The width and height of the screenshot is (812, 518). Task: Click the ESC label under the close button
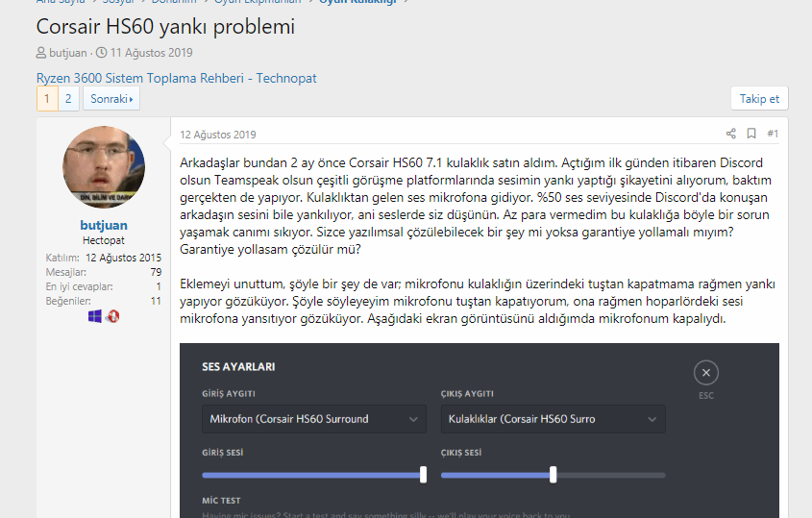click(706, 395)
